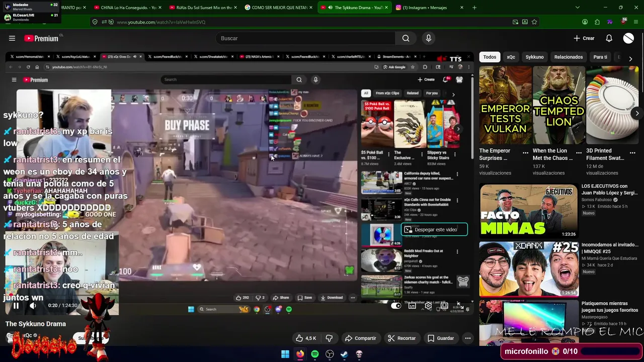Switch autoplay toggle in the player
Viewport: 644px width, 362px height.
coord(396,306)
